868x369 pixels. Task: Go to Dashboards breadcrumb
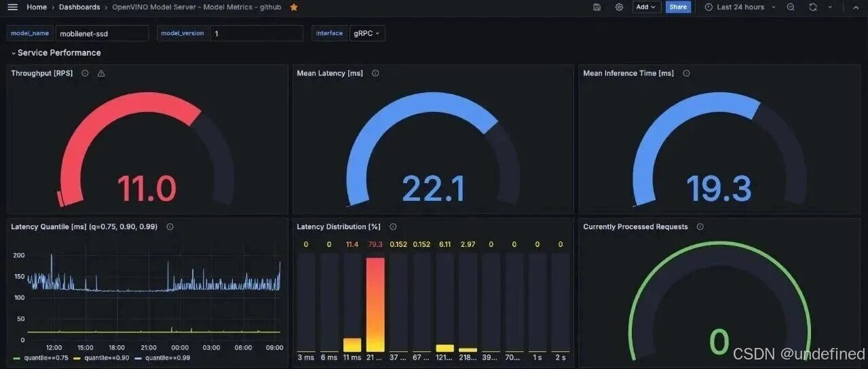click(x=79, y=7)
